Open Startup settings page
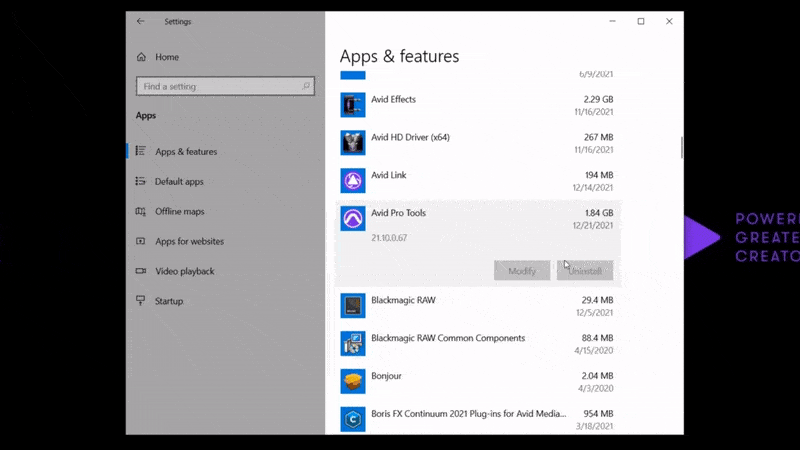 click(x=169, y=301)
